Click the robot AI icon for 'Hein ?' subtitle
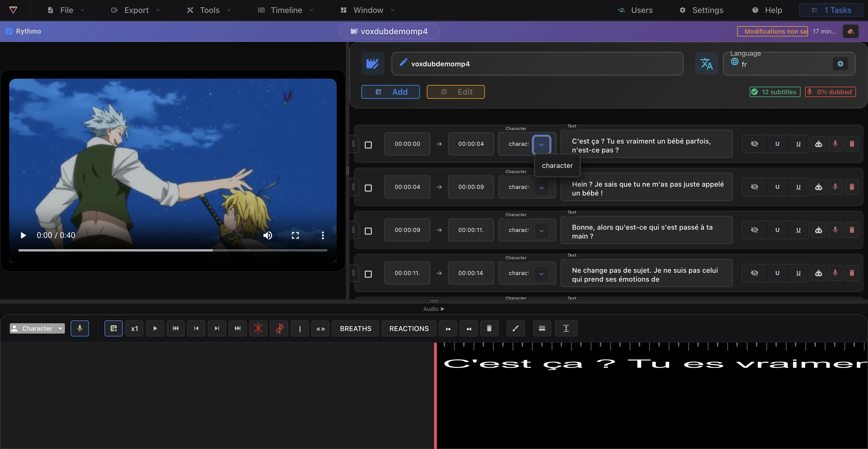This screenshot has width=868, height=449. [x=818, y=187]
